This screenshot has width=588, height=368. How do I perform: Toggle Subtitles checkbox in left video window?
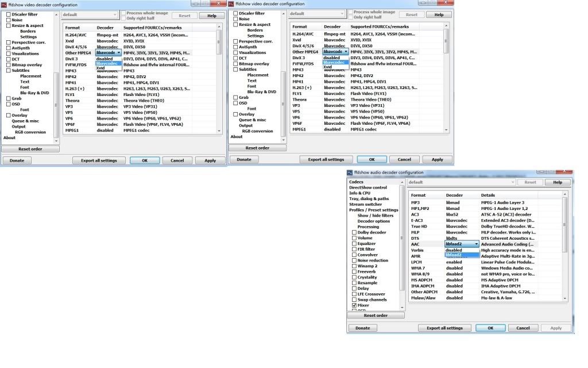pyautogui.click(x=8, y=70)
